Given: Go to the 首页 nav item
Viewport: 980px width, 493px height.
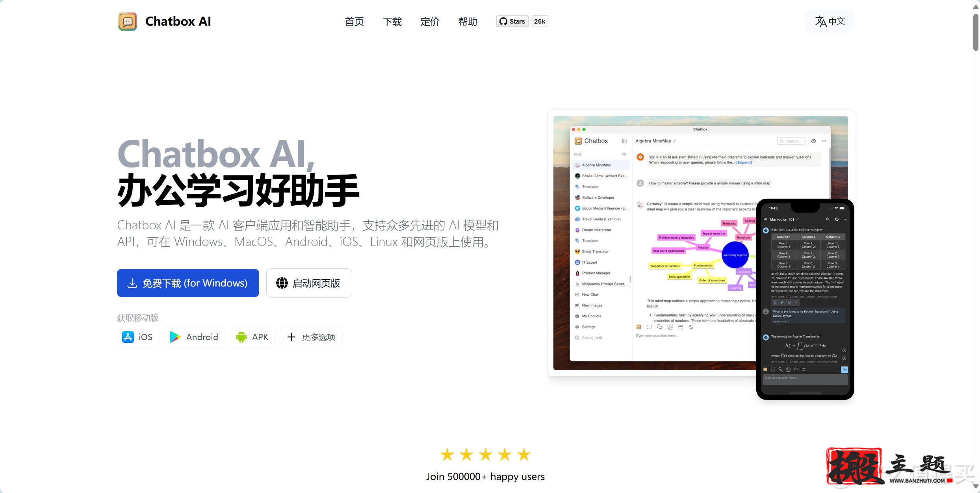Looking at the screenshot, I should [354, 22].
